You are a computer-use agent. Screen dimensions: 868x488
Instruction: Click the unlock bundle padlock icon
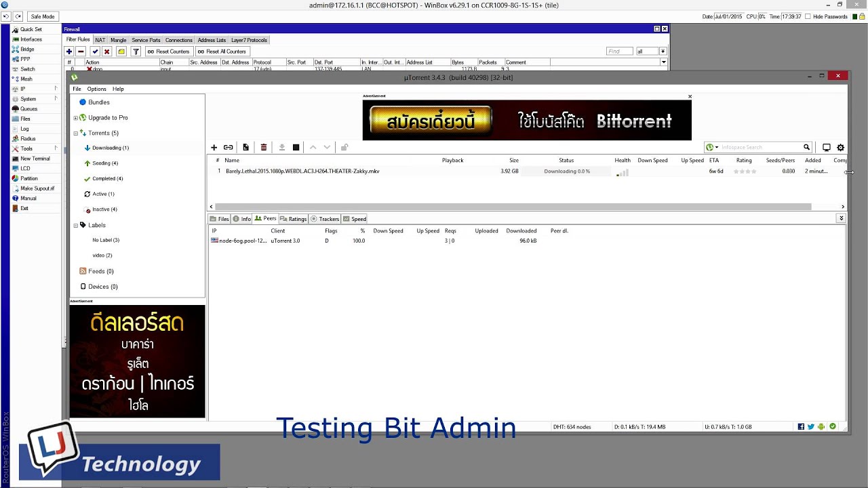coord(344,147)
